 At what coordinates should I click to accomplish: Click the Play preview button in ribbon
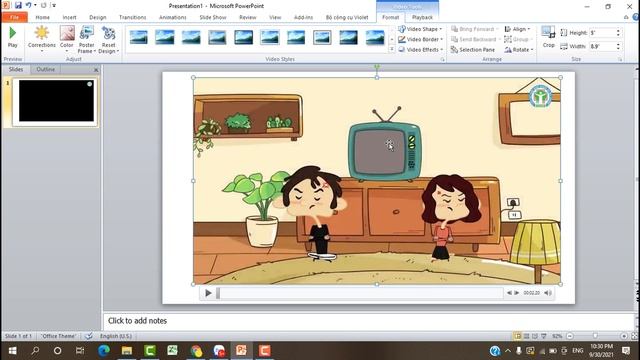click(x=12, y=37)
